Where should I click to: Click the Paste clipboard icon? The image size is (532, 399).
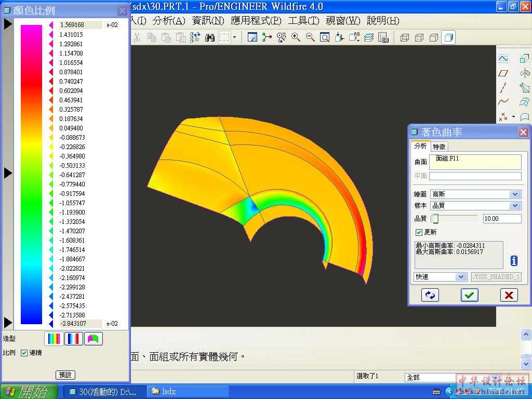166,37
